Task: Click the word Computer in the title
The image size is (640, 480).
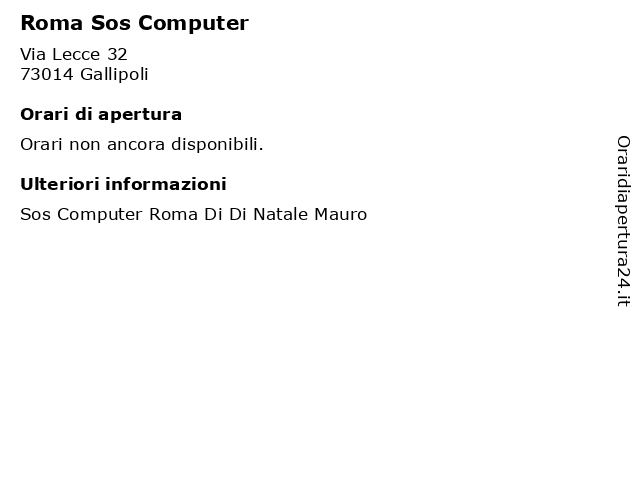Action: 193,23
